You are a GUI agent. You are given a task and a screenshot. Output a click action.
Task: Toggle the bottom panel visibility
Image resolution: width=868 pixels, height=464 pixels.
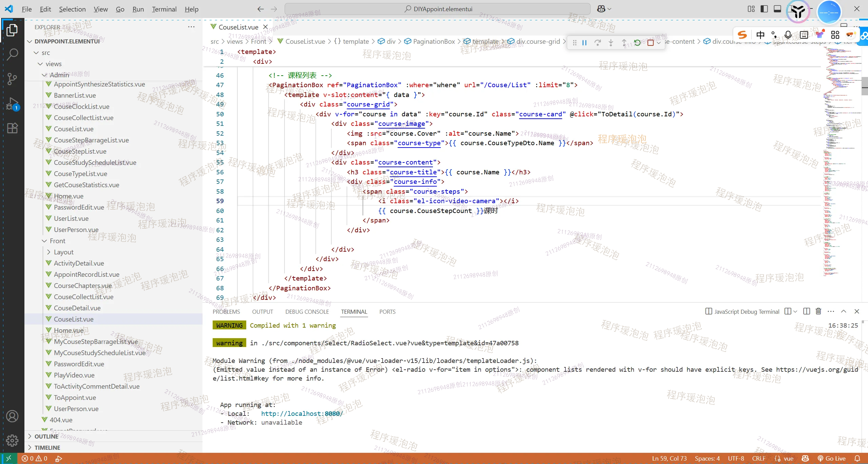click(x=777, y=9)
